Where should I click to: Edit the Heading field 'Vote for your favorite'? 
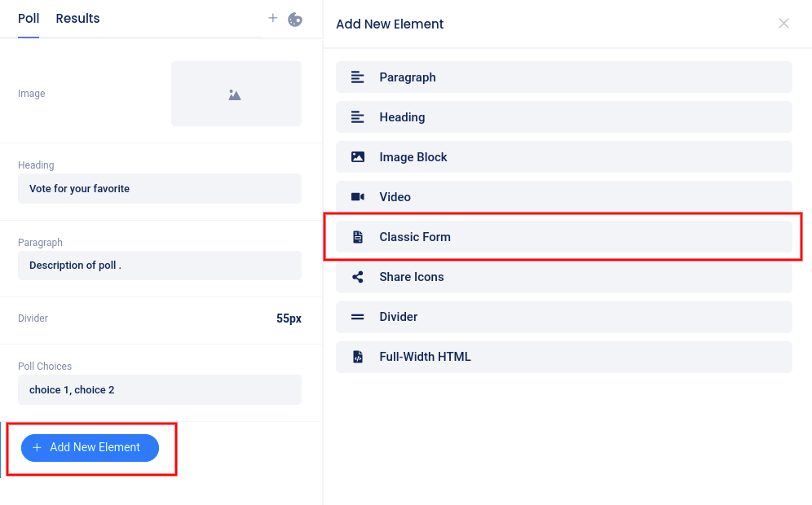point(160,188)
